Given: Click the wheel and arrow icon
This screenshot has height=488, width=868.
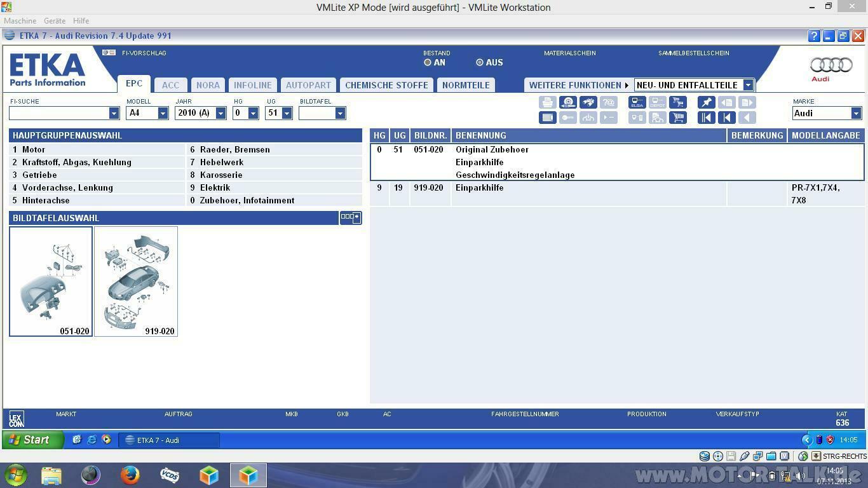Looking at the screenshot, I should tap(567, 102).
